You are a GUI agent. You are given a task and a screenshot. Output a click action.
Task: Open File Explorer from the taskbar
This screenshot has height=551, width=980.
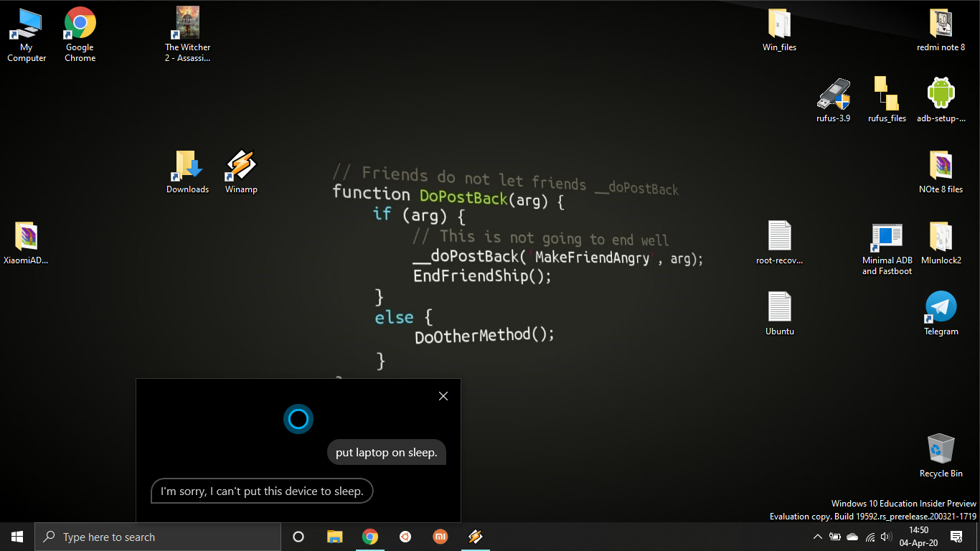[334, 537]
